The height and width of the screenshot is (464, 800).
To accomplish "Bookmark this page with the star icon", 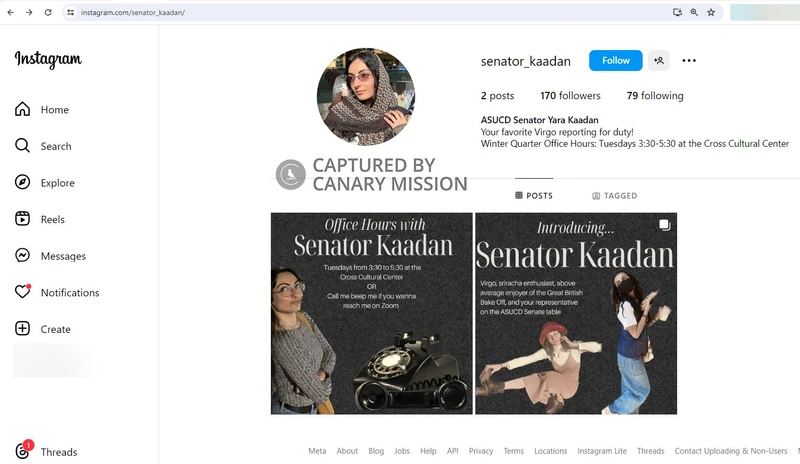I will [x=711, y=13].
